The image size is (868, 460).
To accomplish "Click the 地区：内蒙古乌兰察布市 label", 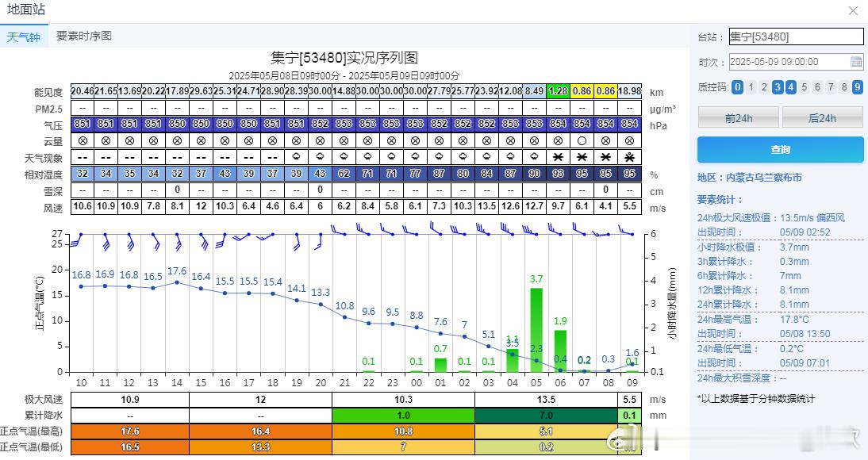I will click(750, 178).
